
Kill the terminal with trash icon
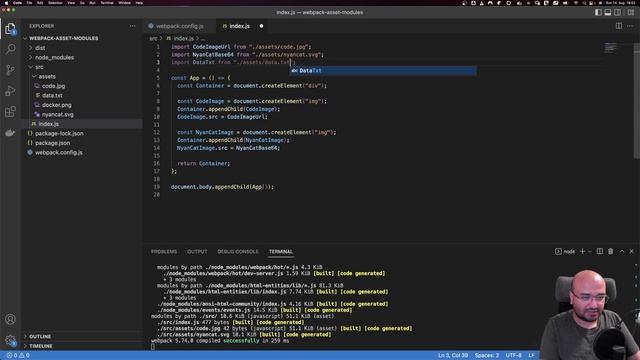point(611,251)
